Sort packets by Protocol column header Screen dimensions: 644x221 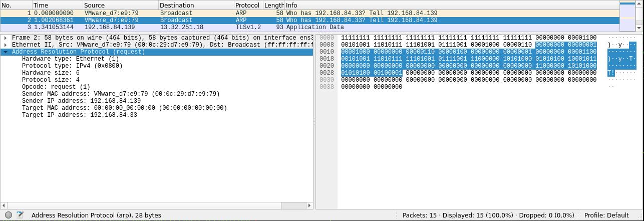click(x=247, y=5)
